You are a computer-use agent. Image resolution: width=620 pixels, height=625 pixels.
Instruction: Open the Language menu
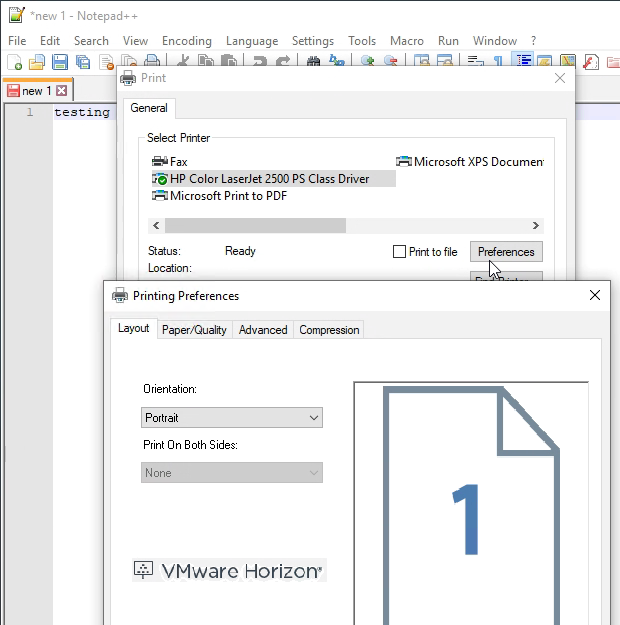click(252, 41)
